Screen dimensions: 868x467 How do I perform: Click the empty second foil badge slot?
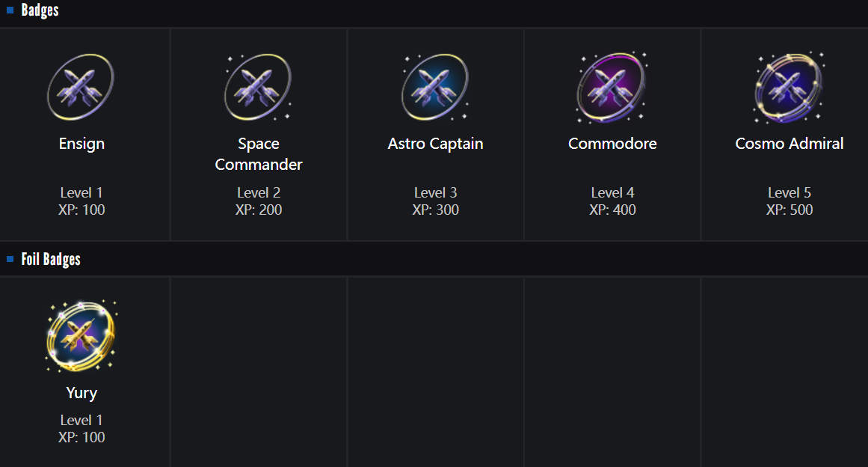[259, 371]
